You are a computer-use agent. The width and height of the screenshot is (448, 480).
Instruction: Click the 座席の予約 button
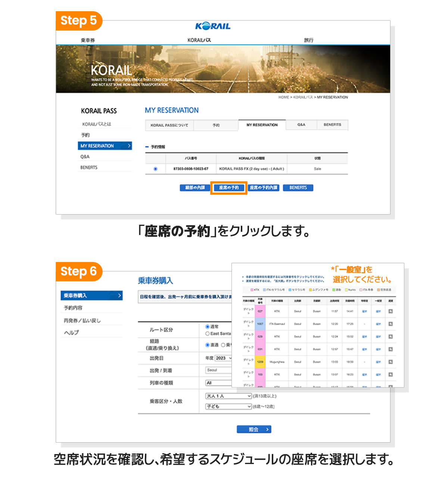(229, 188)
